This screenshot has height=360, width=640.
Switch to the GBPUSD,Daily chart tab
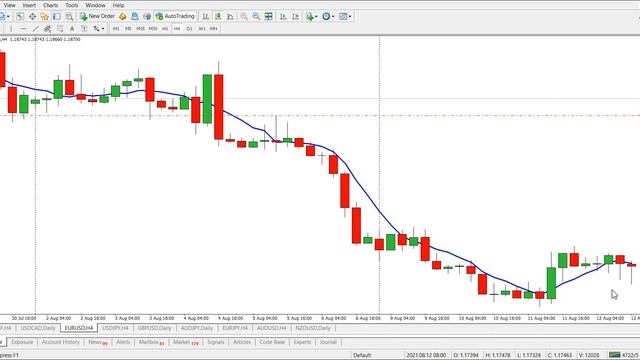pos(154,328)
